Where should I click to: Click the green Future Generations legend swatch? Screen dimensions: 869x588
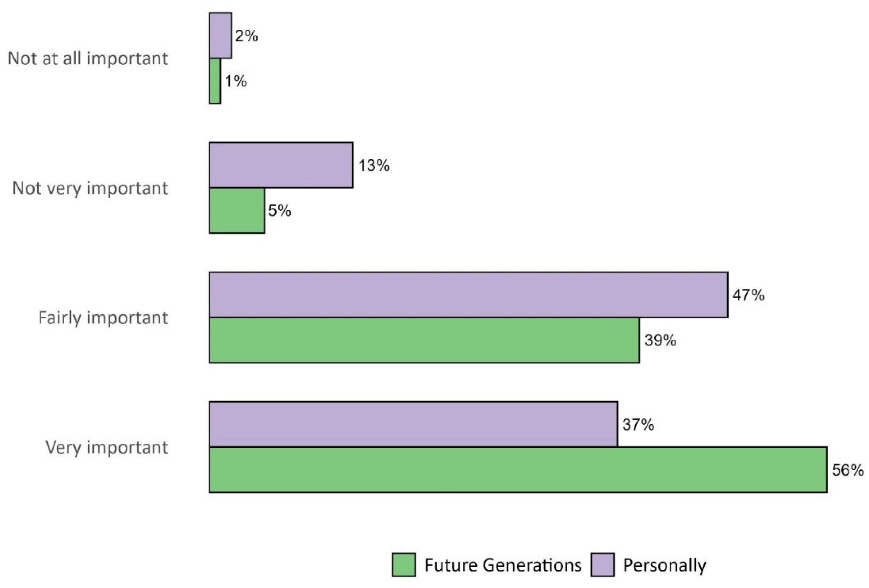pos(404,565)
